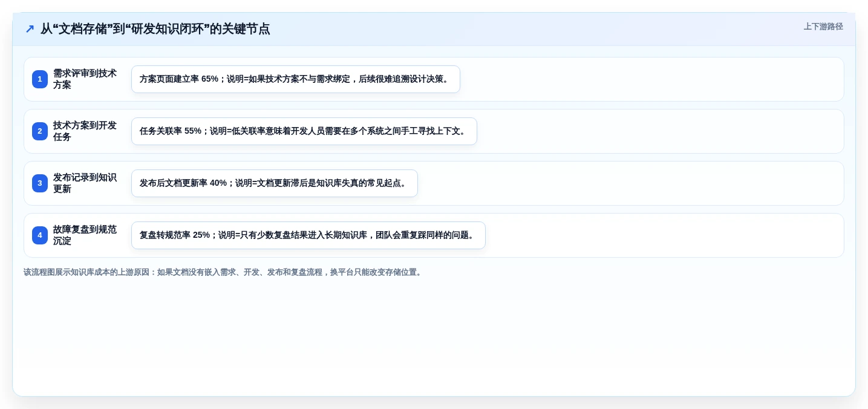Click the 任务关联率 55% description box
This screenshot has height=409, width=868.
click(304, 131)
